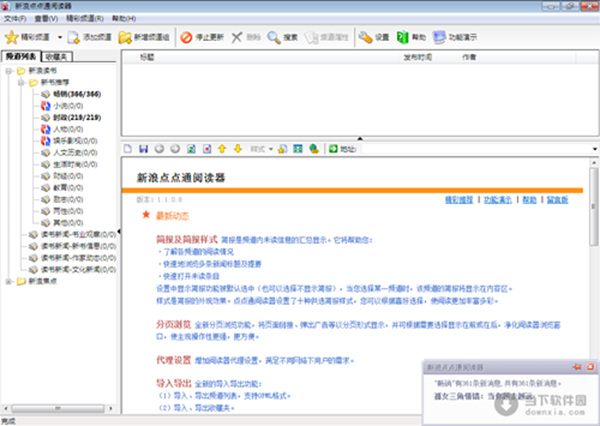
Task: Select the 生活时尚(0/0) channel
Action: (x=75, y=164)
